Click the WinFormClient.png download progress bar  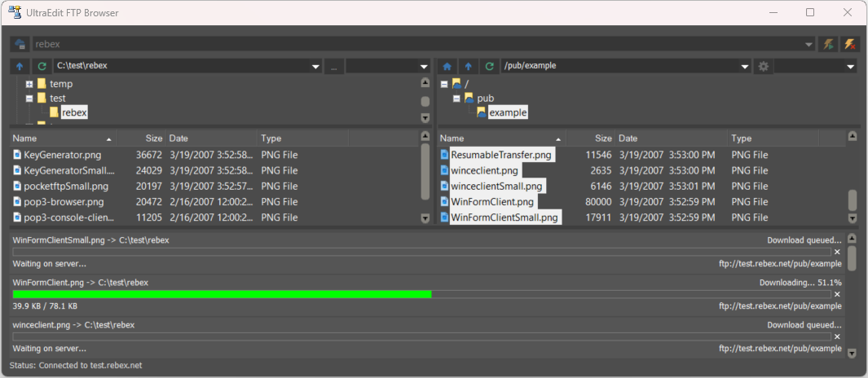point(421,294)
